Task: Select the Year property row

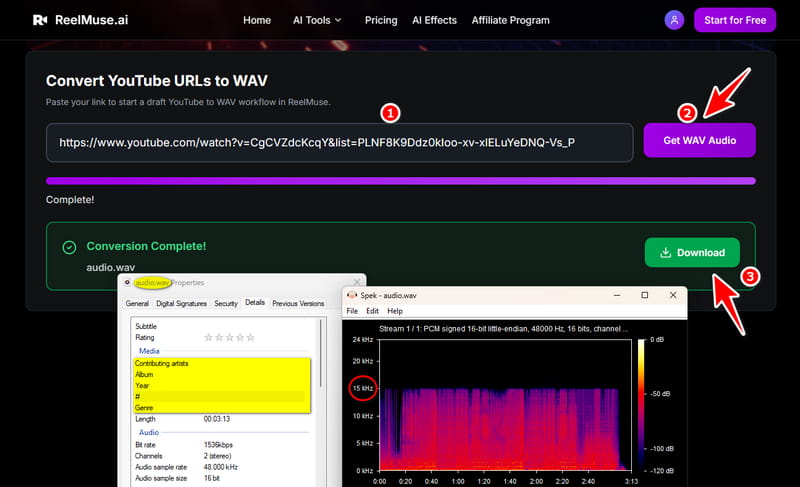Action: pos(221,386)
